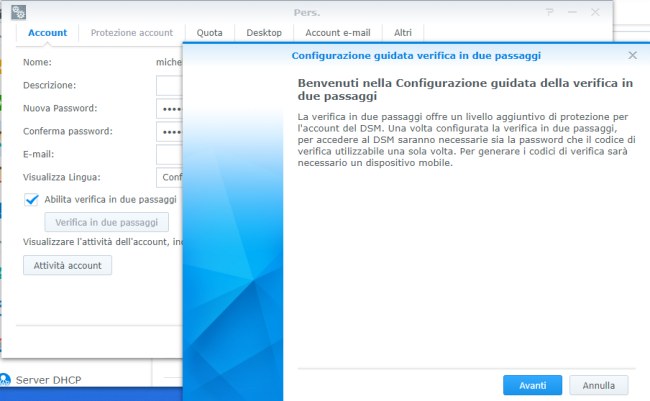Close the Pers. window

pyautogui.click(x=596, y=12)
